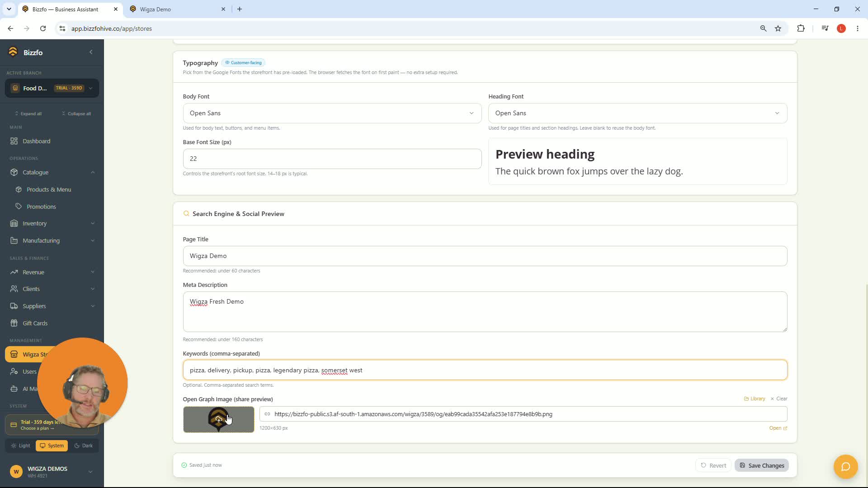Image resolution: width=868 pixels, height=488 pixels.
Task: Switch theme to Light mode
Action: click(x=20, y=446)
